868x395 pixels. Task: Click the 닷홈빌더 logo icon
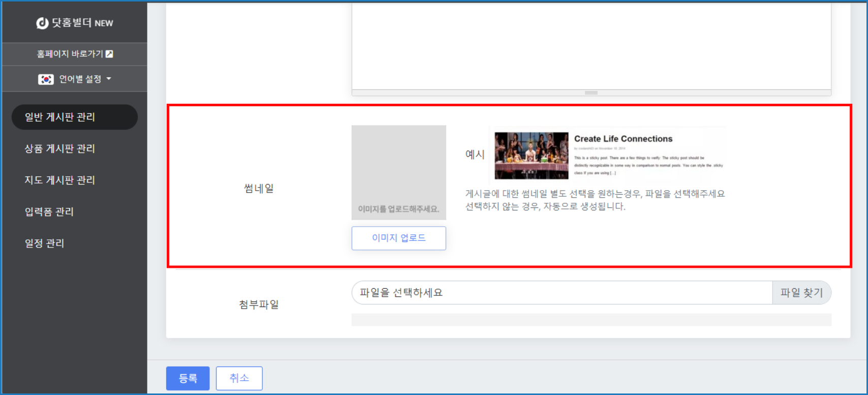pyautogui.click(x=42, y=23)
